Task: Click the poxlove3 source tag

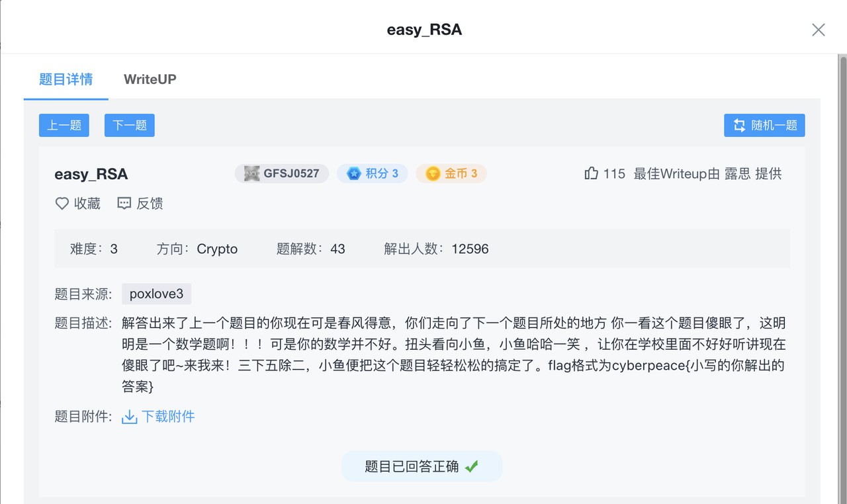Action: 156,293
